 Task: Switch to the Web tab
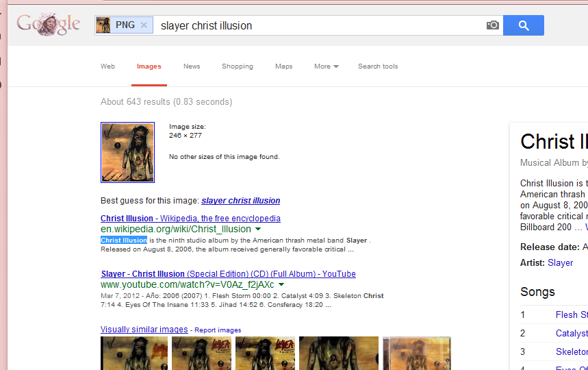pos(107,66)
